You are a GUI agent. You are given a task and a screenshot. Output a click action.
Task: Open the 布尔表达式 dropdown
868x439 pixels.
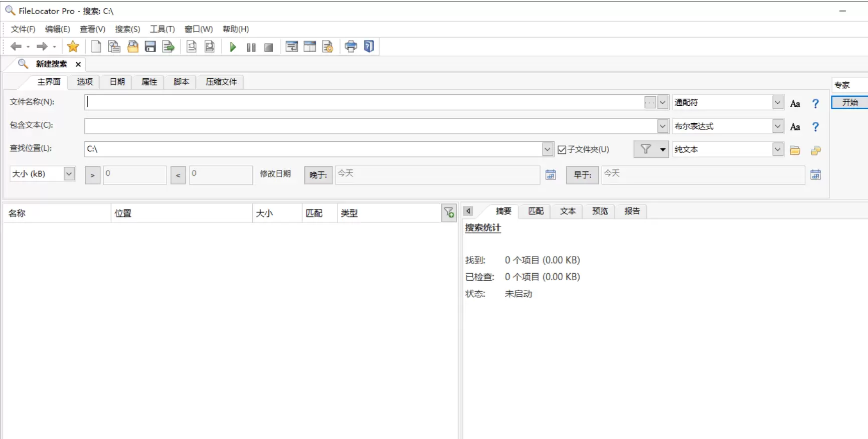point(778,126)
